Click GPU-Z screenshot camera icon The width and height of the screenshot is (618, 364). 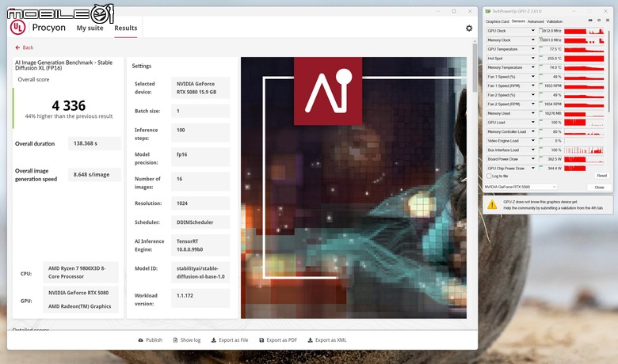point(590,20)
